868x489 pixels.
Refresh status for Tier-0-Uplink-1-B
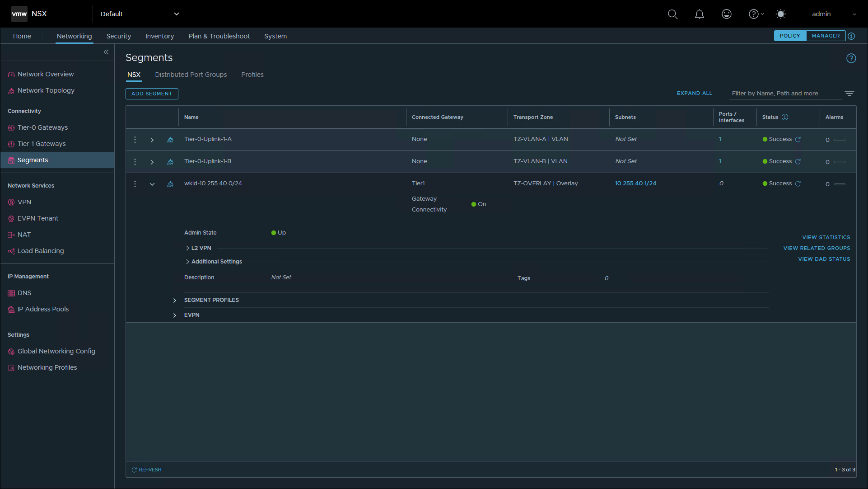[x=798, y=161]
